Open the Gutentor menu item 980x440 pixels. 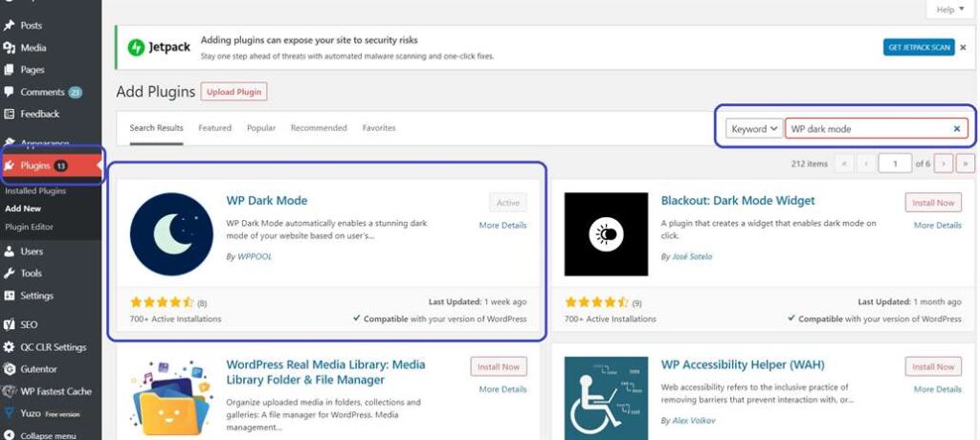[x=38, y=369]
